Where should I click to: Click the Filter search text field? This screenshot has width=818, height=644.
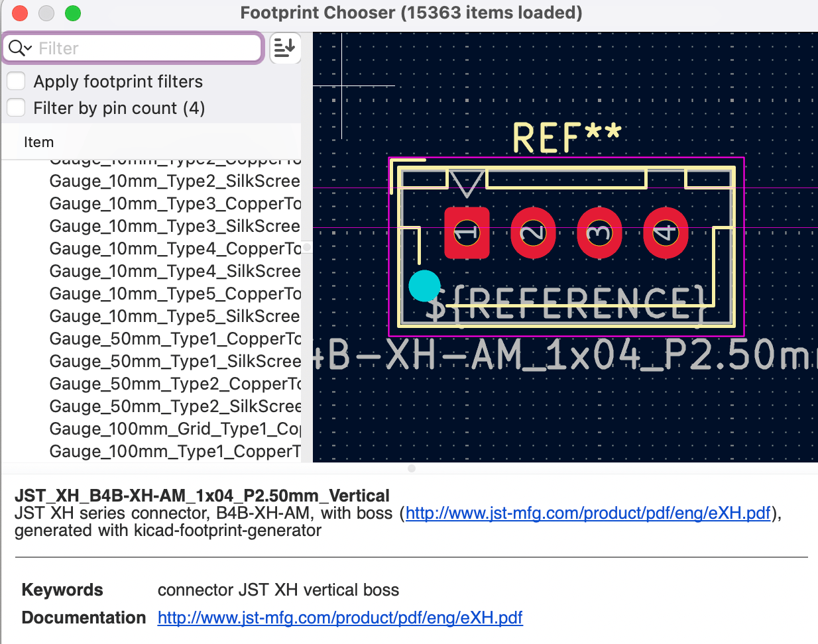[x=146, y=48]
